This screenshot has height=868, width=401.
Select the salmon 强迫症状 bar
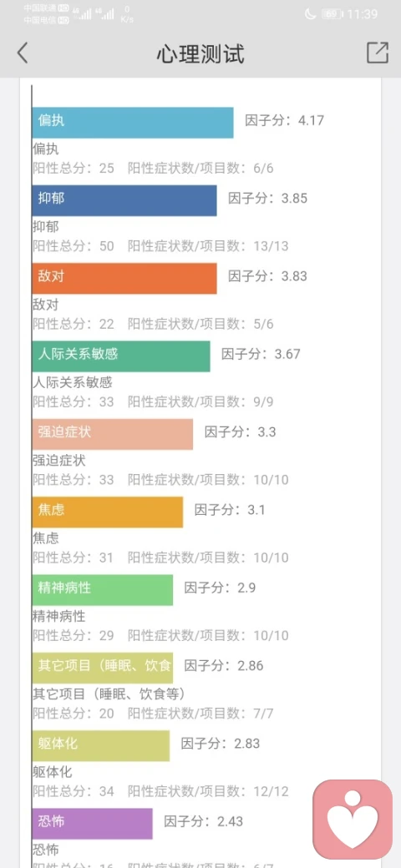point(113,434)
